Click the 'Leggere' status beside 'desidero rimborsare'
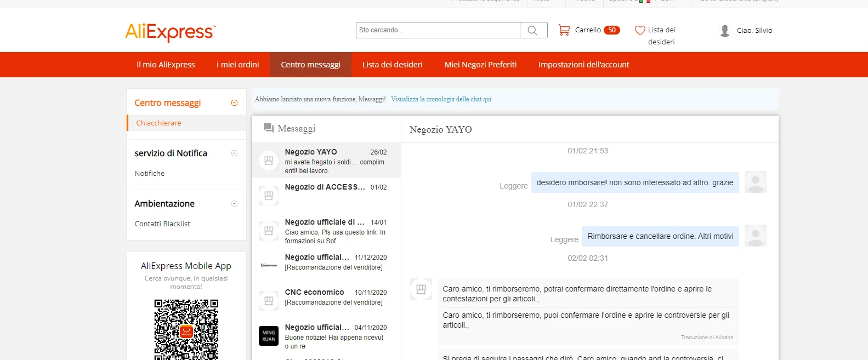 (514, 186)
